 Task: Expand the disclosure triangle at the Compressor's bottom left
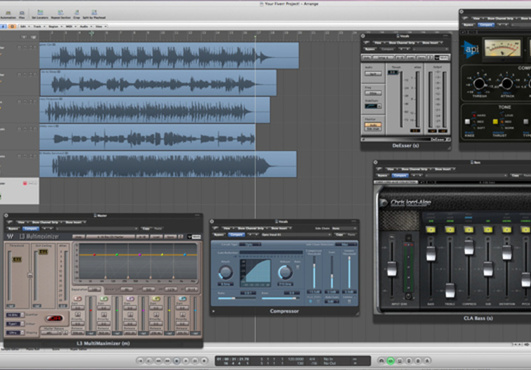[213, 311]
